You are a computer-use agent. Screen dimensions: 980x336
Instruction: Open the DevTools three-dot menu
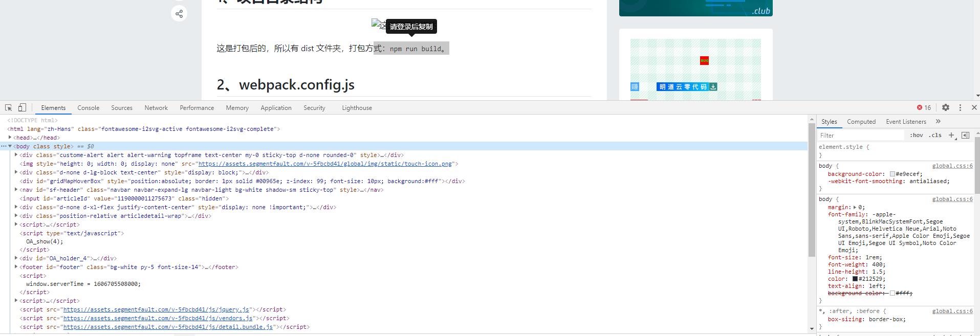tap(960, 107)
